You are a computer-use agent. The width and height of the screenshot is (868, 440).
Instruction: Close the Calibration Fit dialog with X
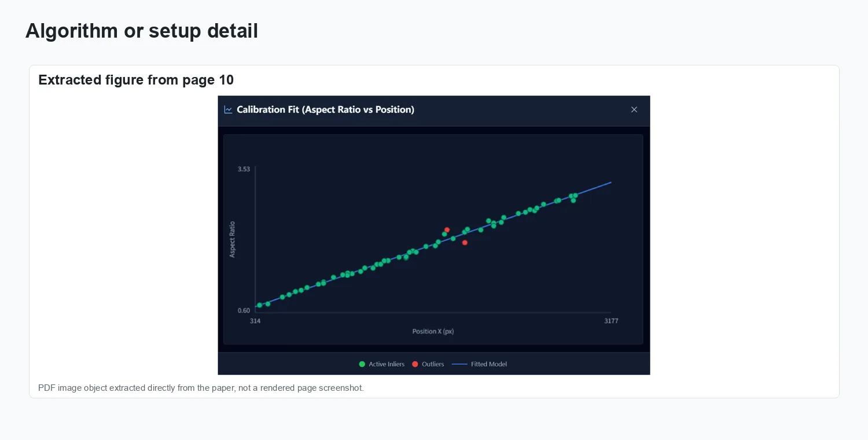point(634,109)
